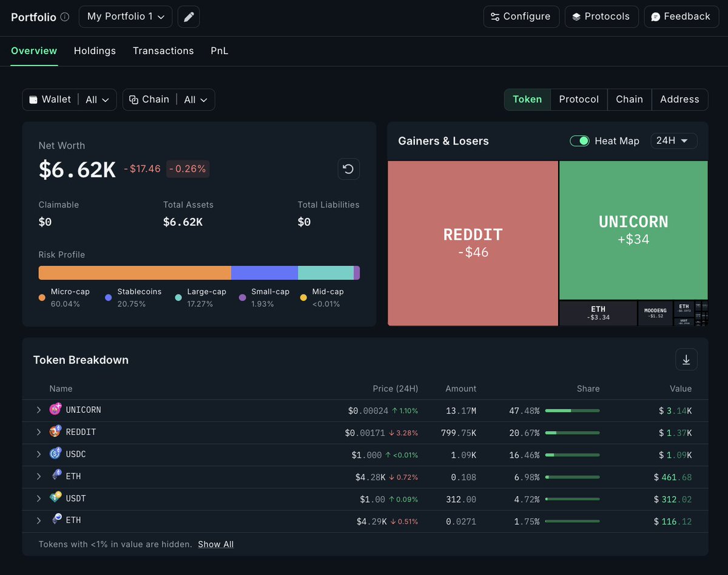The image size is (728, 575).
Task: Click the USDT token icon
Action: (56, 497)
